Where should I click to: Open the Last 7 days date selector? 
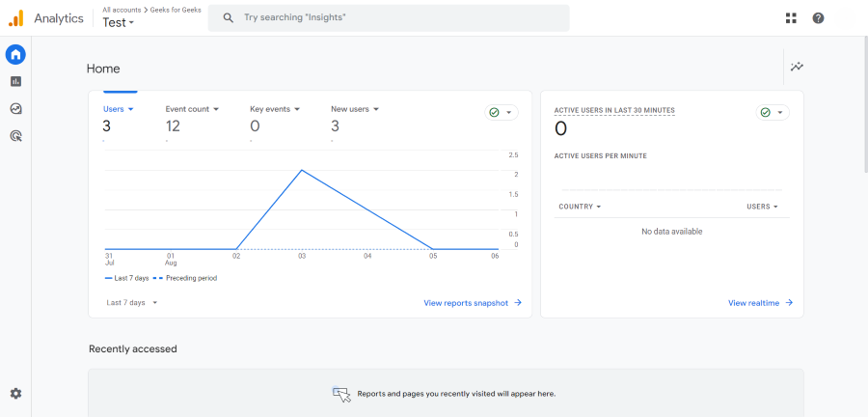(132, 302)
